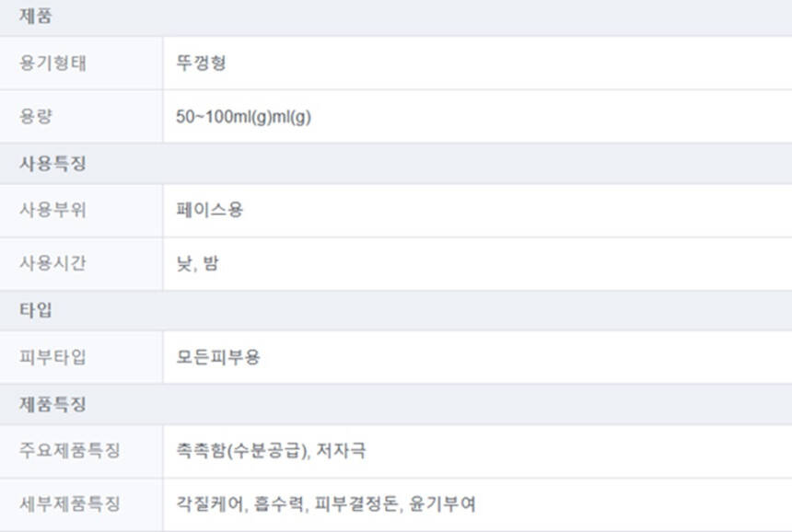Select the 사용부위 label cell
This screenshot has width=792, height=532.
tap(52, 210)
